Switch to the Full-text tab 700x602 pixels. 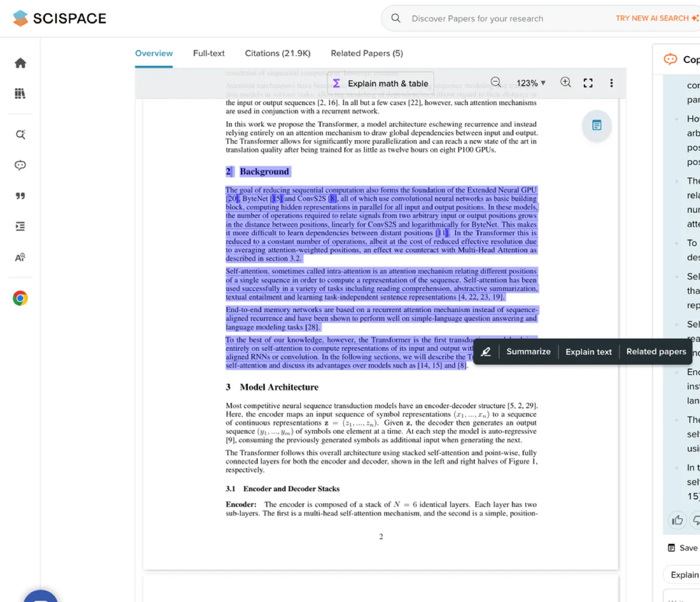pyautogui.click(x=209, y=53)
